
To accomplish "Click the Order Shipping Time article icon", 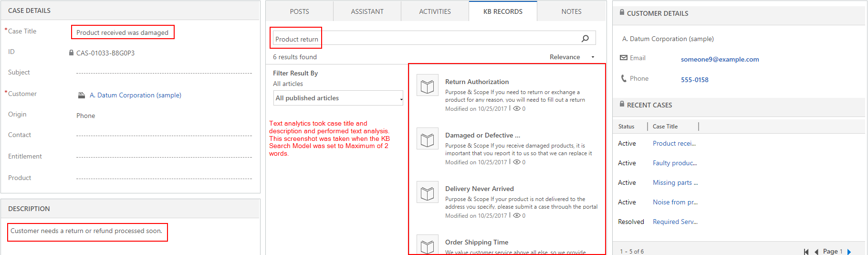I will tap(427, 245).
